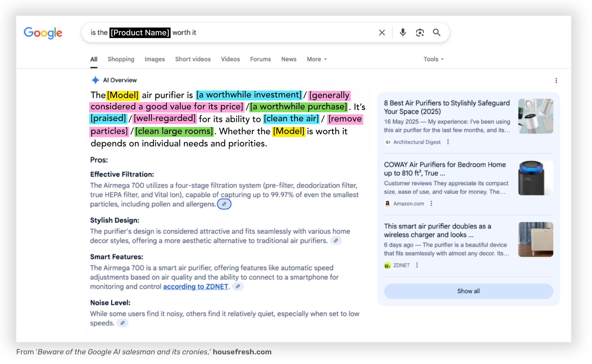Open the Tools dropdown

(433, 59)
